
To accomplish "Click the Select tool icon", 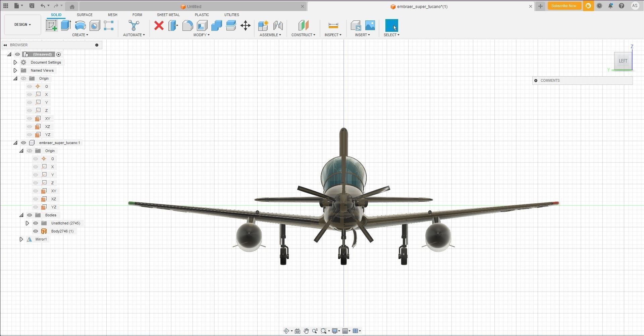I will [391, 25].
